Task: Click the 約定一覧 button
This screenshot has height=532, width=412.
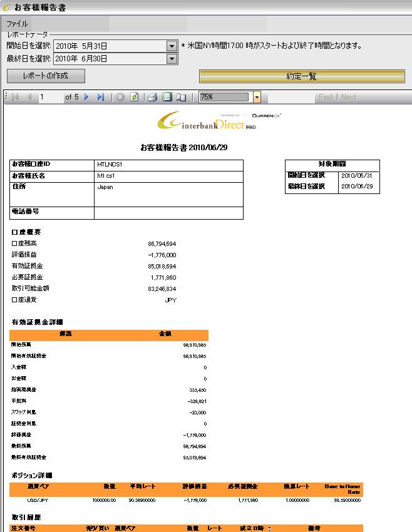Action: point(302,76)
